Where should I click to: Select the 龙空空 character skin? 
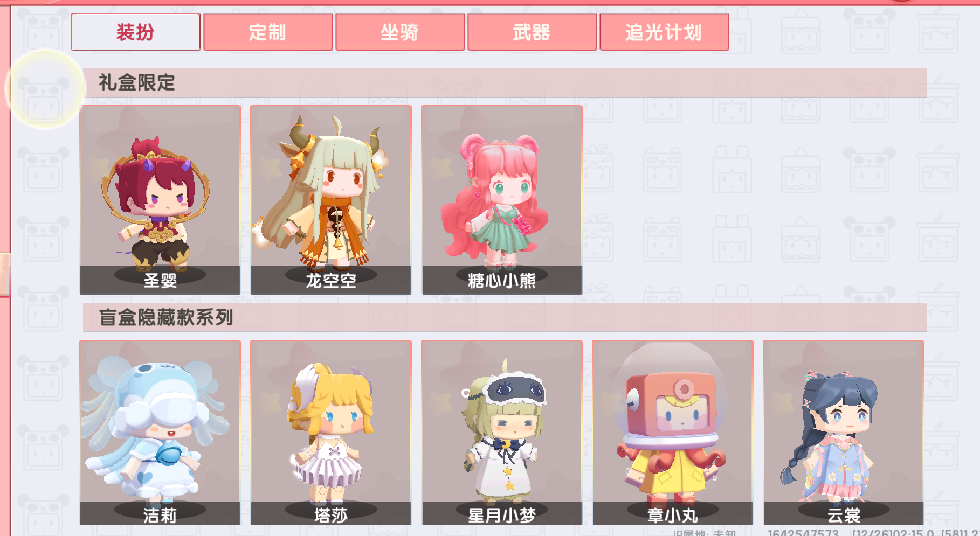pyautogui.click(x=331, y=200)
